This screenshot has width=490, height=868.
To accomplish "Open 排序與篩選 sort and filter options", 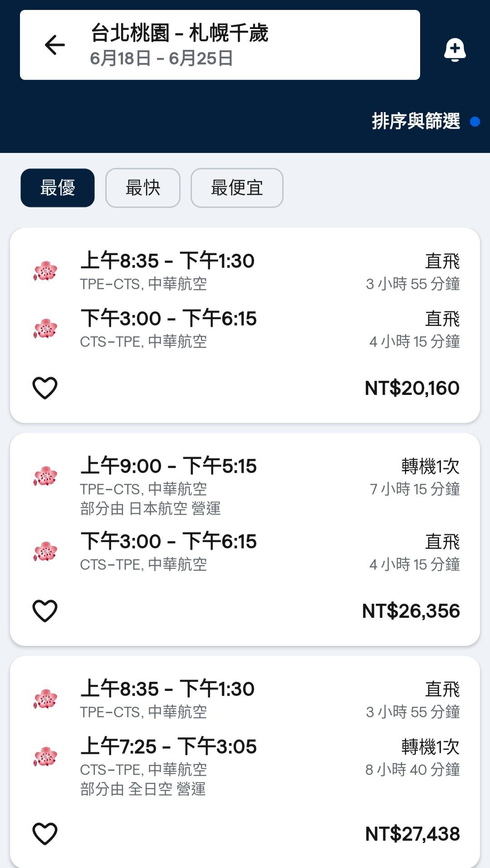I will (416, 121).
